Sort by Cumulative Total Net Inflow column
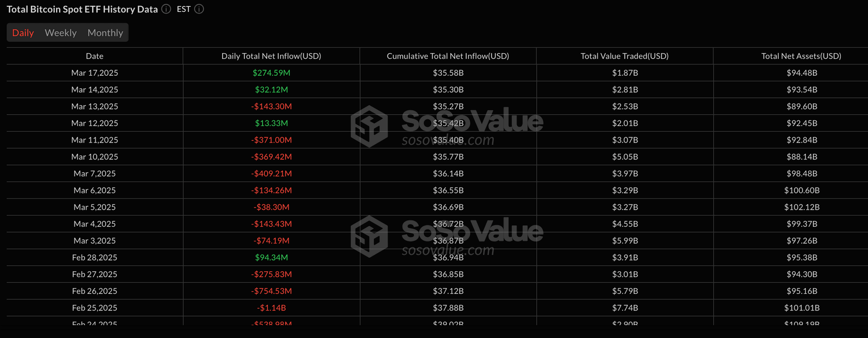This screenshot has width=868, height=338. click(448, 55)
